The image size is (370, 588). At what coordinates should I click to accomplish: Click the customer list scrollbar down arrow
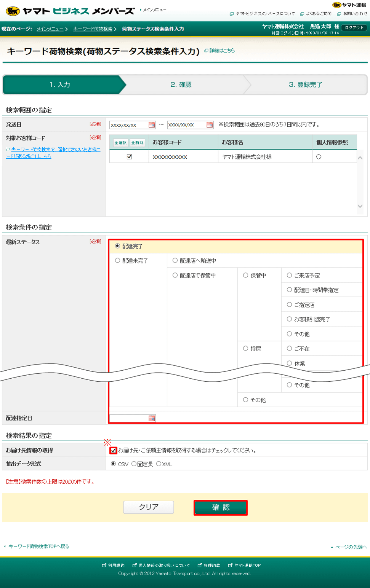pyautogui.click(x=360, y=206)
